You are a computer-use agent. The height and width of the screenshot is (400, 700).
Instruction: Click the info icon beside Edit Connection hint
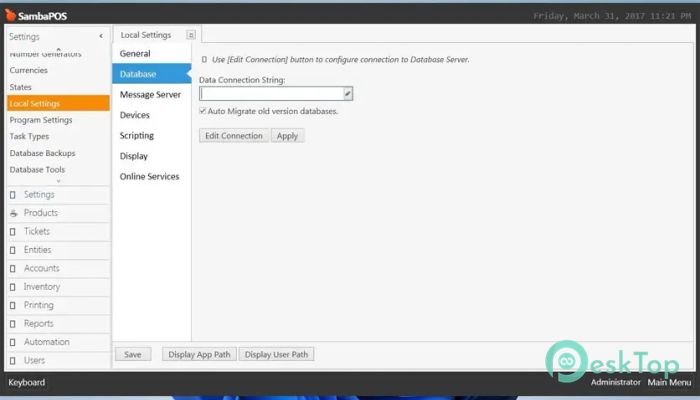pyautogui.click(x=204, y=59)
